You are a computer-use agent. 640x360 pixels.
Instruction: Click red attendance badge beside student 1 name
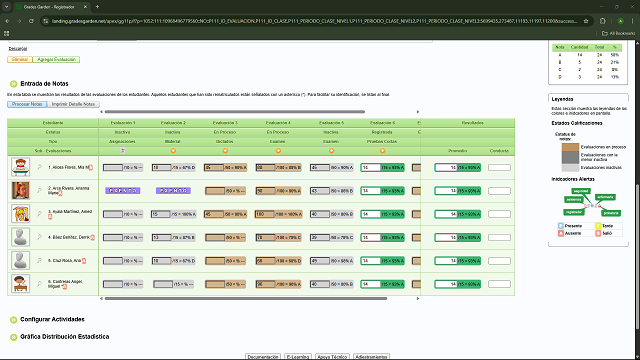tap(91, 167)
